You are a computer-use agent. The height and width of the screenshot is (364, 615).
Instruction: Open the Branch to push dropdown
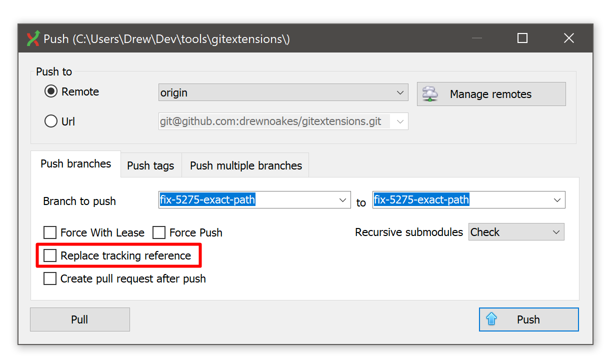pyautogui.click(x=343, y=199)
